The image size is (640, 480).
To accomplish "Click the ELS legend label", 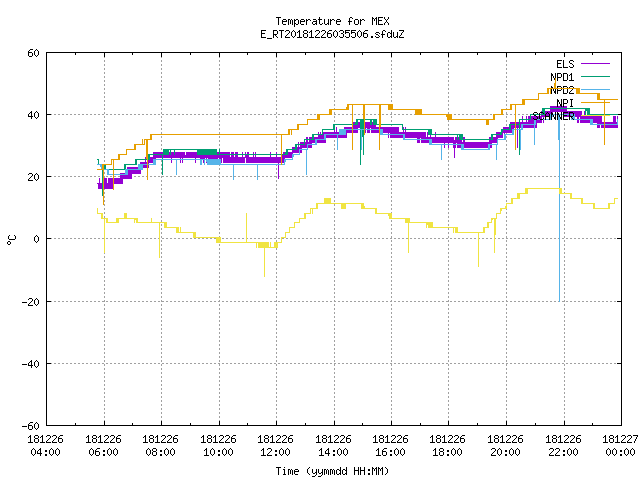I will click(565, 64).
